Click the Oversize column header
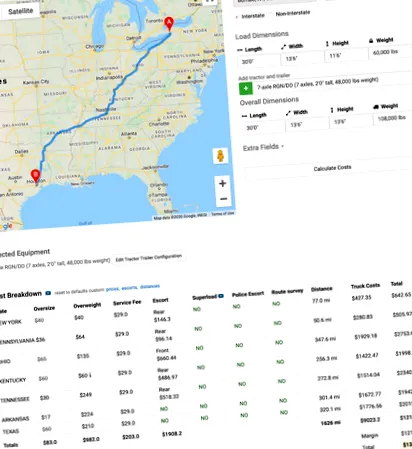The width and height of the screenshot is (412, 449). click(x=44, y=308)
